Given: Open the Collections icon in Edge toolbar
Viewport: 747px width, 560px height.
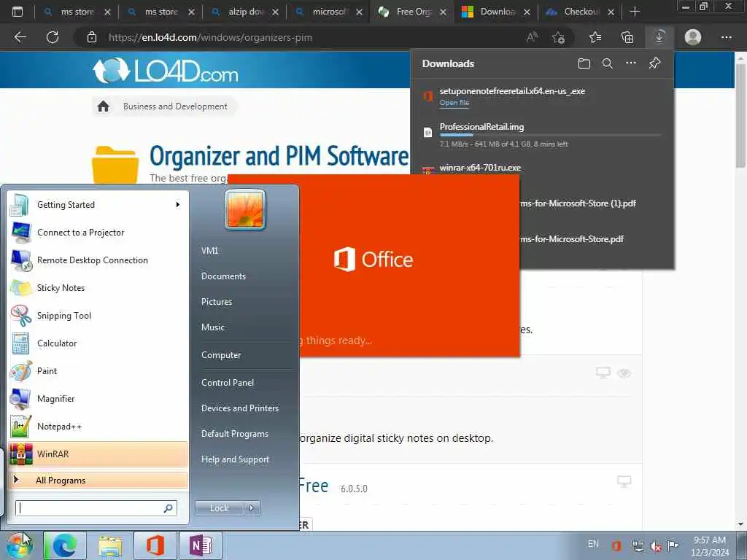Looking at the screenshot, I should pyautogui.click(x=627, y=37).
